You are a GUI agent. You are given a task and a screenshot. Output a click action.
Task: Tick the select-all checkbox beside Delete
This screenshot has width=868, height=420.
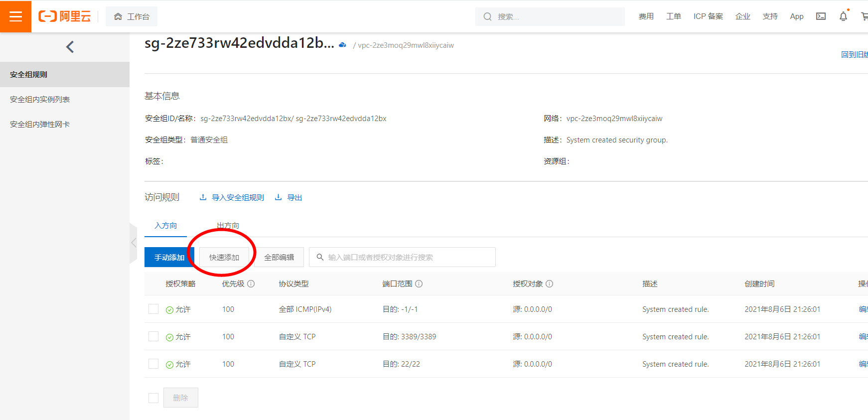click(x=153, y=398)
